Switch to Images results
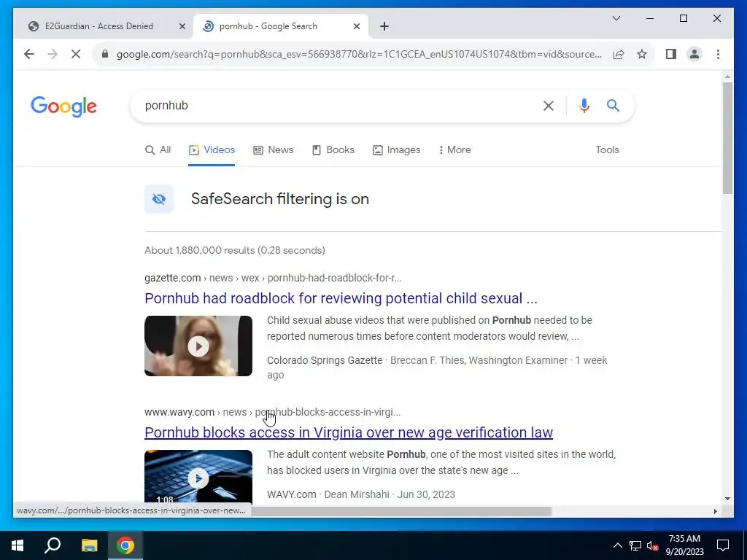This screenshot has height=560, width=747. click(x=396, y=150)
